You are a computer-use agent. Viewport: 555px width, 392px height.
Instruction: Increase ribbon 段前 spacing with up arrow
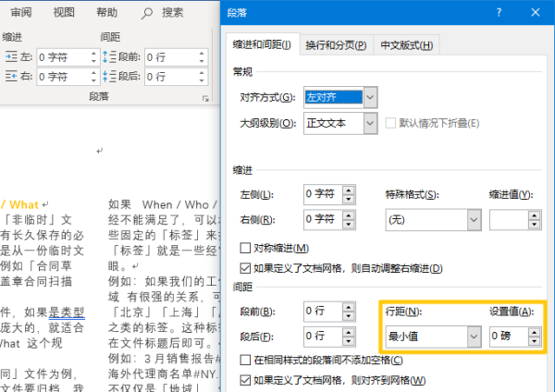[x=202, y=54]
